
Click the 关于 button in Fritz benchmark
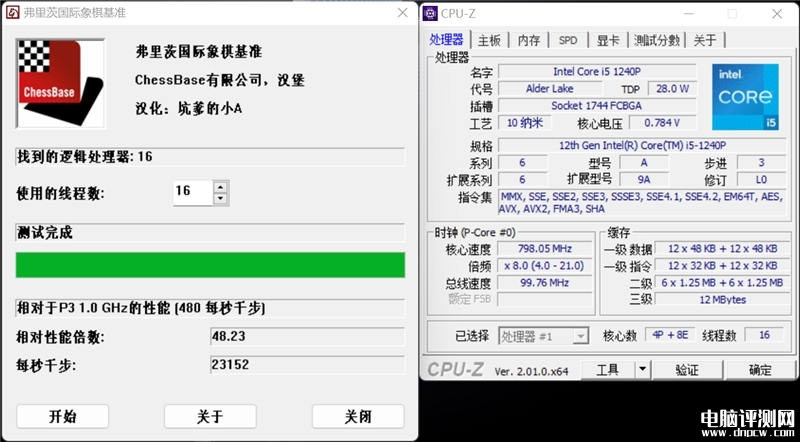[210, 416]
